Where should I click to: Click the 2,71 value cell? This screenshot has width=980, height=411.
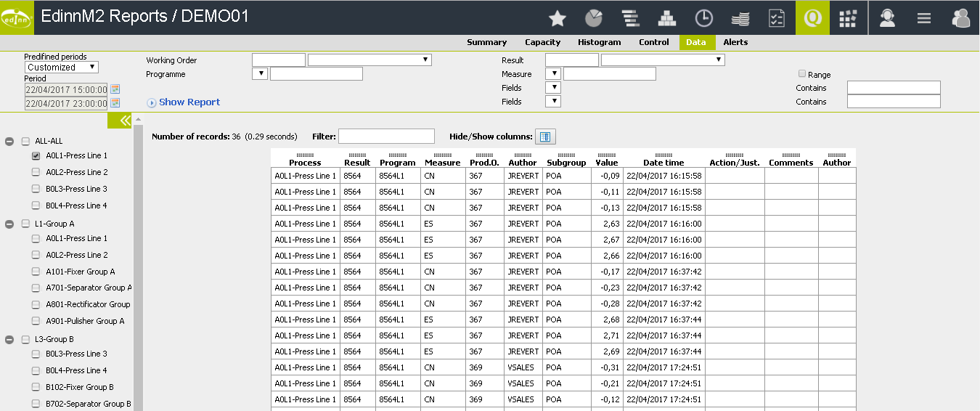[606, 335]
